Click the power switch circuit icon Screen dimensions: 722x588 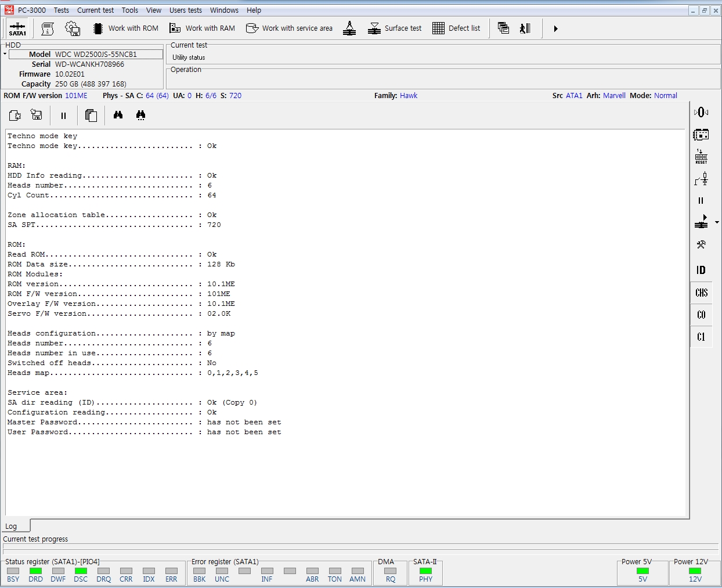click(x=701, y=179)
